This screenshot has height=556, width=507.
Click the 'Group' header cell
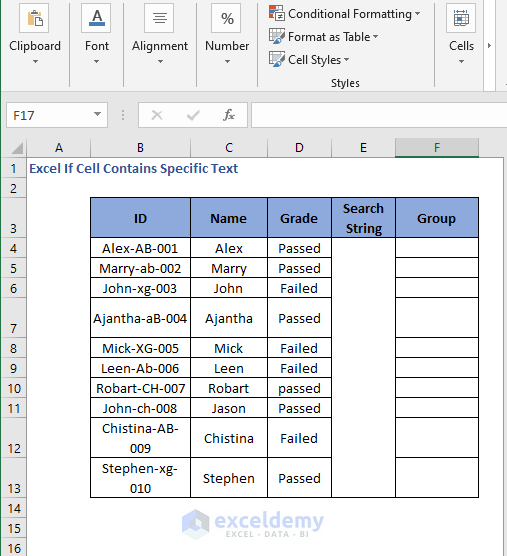coord(437,218)
